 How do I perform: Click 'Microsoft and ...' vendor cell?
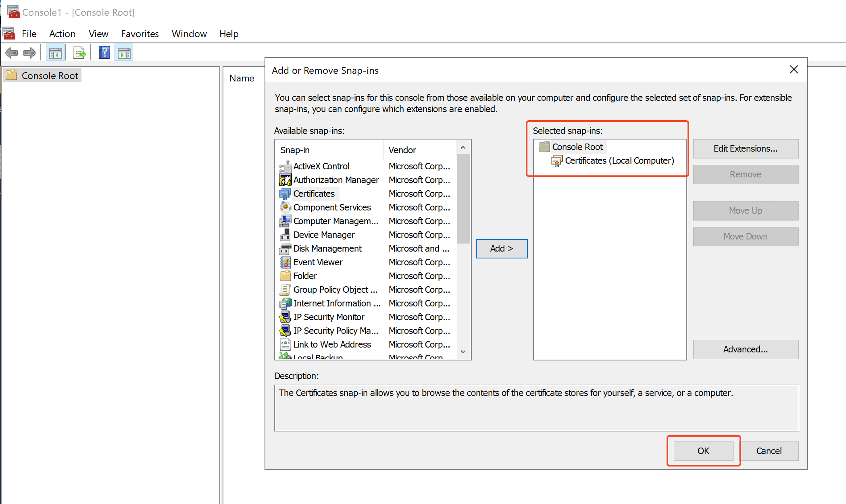tap(419, 248)
